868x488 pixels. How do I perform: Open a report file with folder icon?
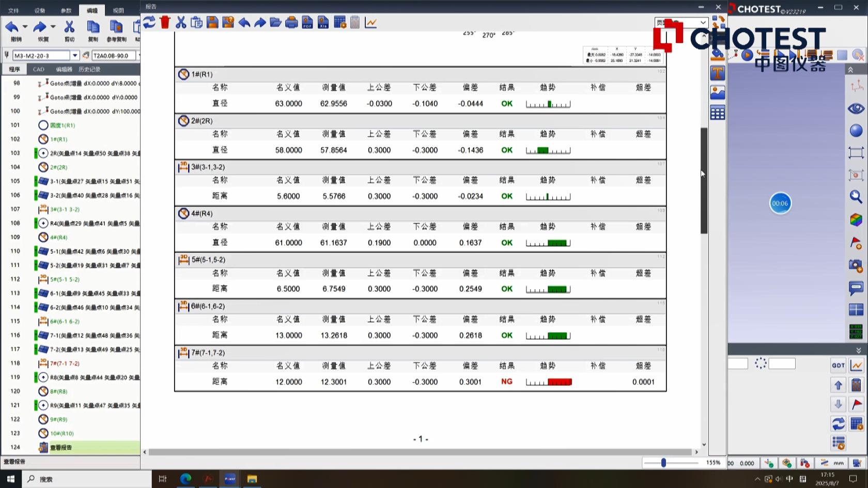click(x=275, y=23)
